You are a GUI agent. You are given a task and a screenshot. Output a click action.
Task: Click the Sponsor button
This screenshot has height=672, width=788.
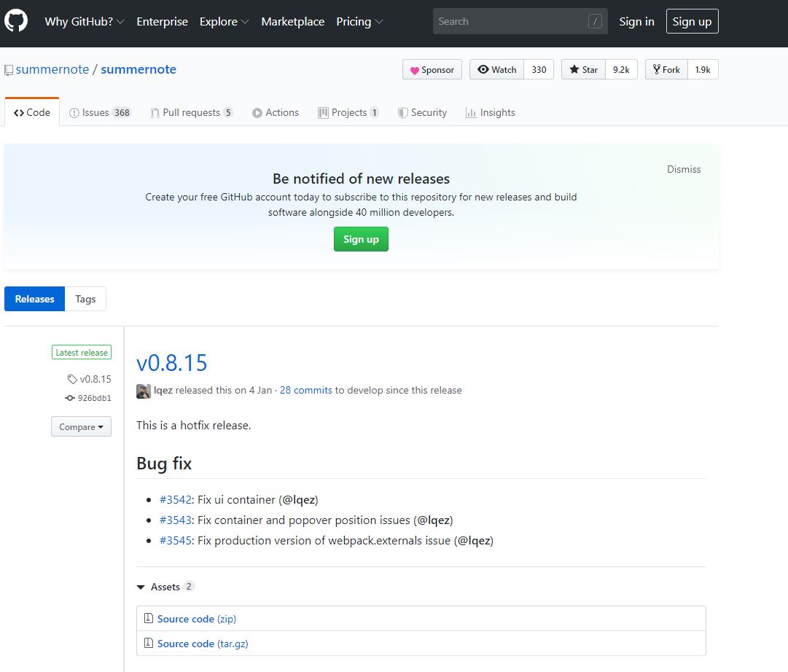pos(432,69)
